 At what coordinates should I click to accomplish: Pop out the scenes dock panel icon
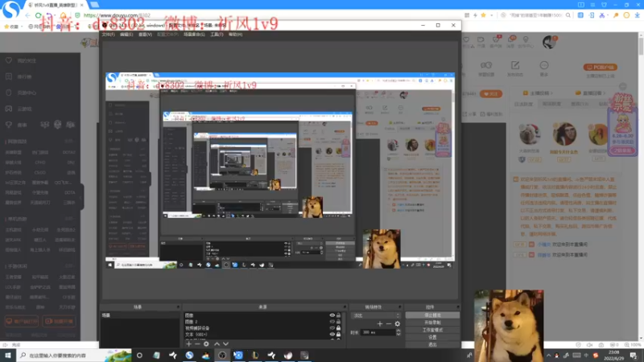(x=178, y=307)
